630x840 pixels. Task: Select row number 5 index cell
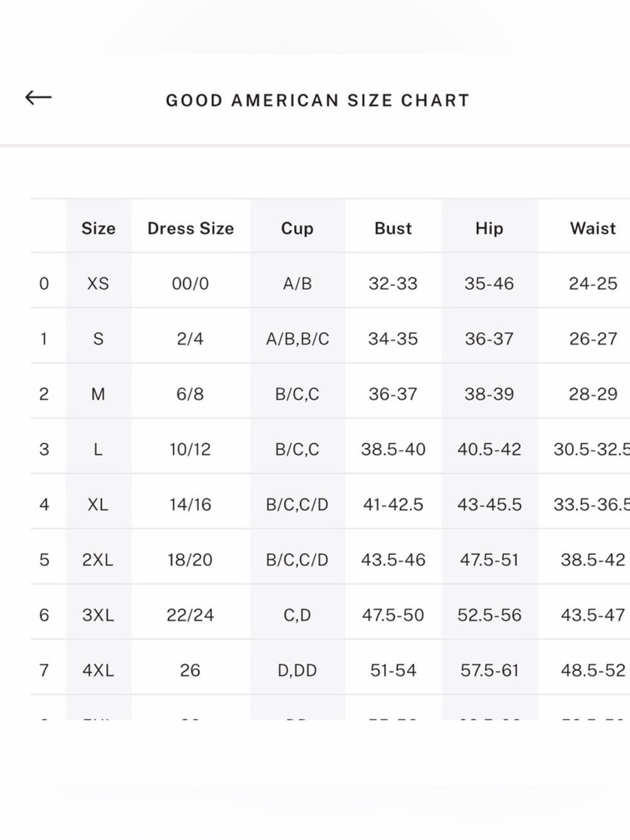coord(44,560)
